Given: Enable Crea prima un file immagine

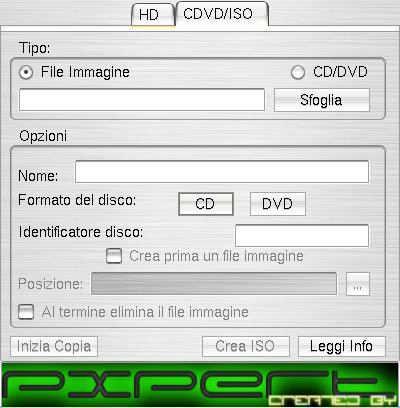Looking at the screenshot, I should [114, 256].
